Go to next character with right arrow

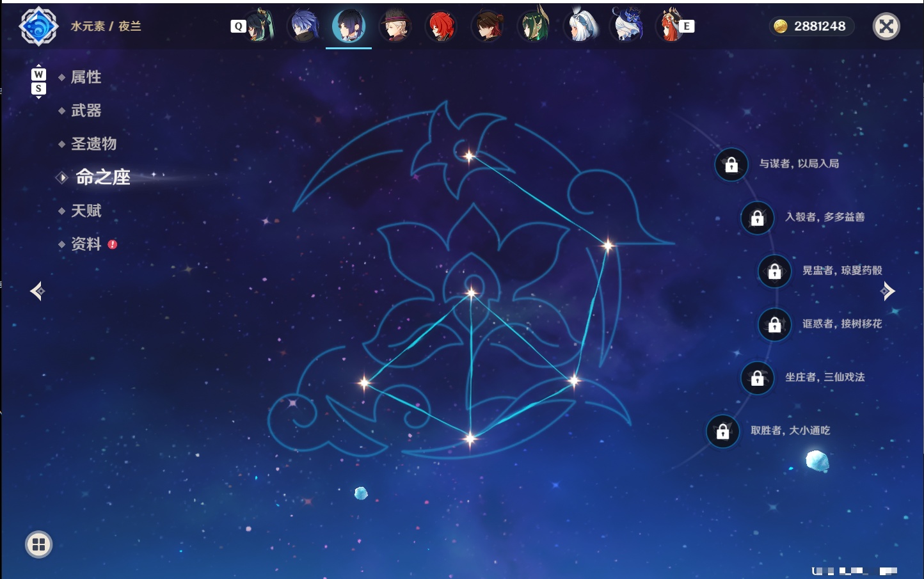888,291
